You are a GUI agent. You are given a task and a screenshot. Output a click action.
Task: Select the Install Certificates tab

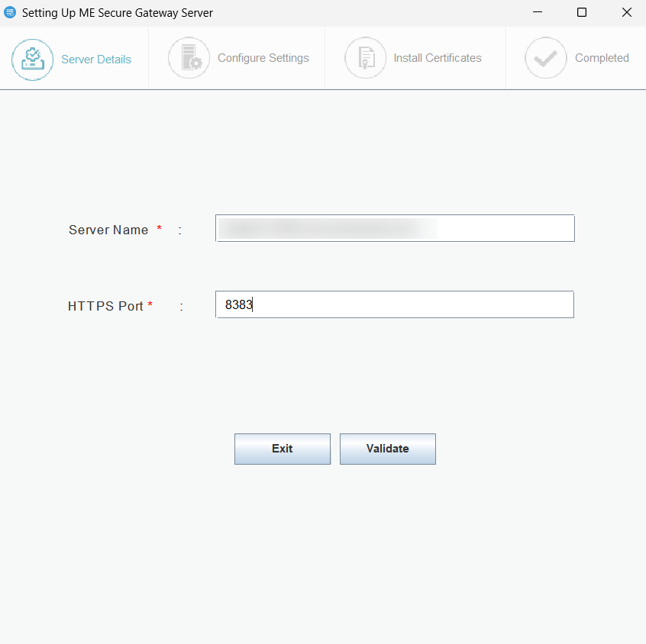tap(437, 57)
